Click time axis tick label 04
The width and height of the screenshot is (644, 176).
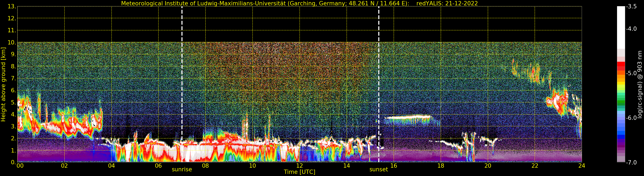coord(111,166)
